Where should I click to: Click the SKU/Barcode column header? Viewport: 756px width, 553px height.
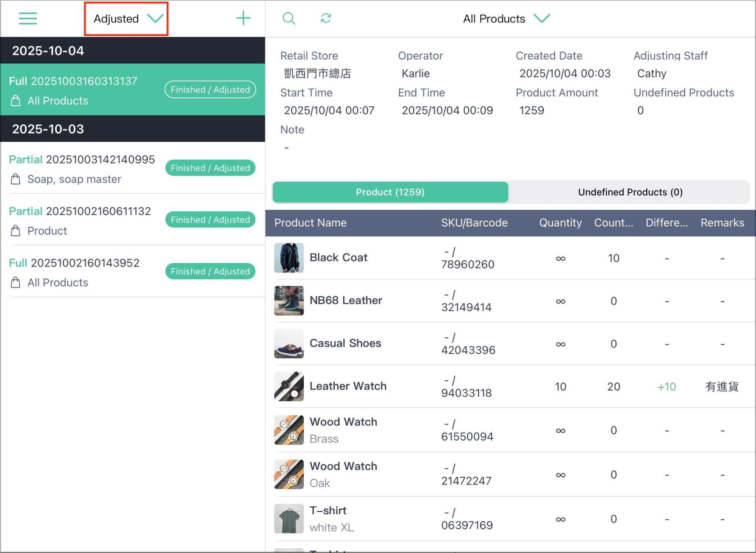[x=474, y=223]
